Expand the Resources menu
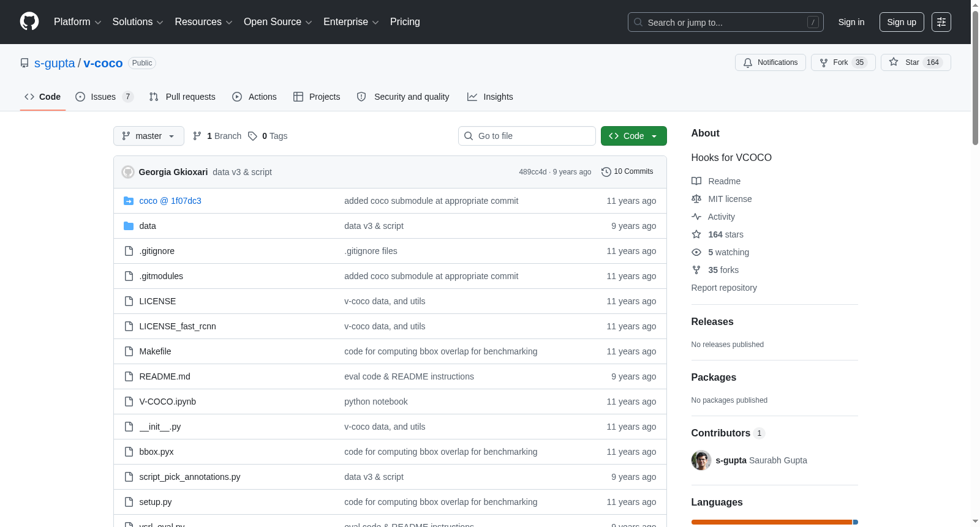Image resolution: width=980 pixels, height=527 pixels. point(203,22)
